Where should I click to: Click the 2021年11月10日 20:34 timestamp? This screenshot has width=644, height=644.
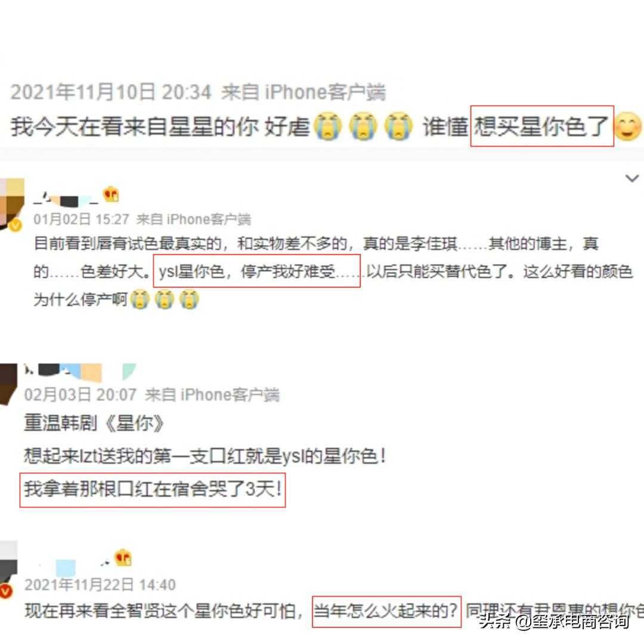[x=111, y=92]
